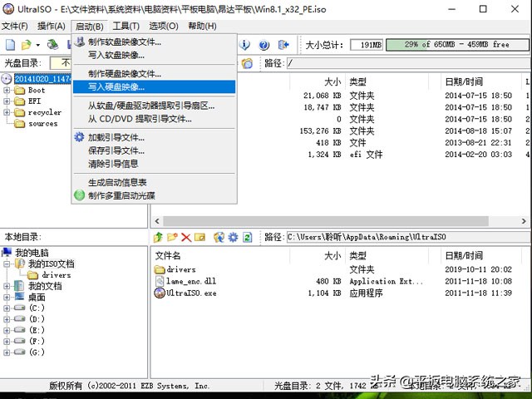Click the Open file folder icon
Screen dimensions: 532x399
coord(26,44)
